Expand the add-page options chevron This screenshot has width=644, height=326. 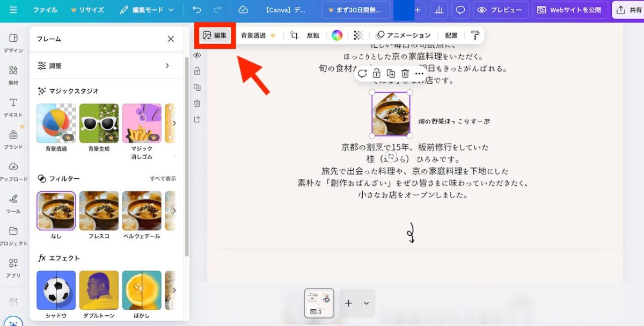(x=366, y=303)
